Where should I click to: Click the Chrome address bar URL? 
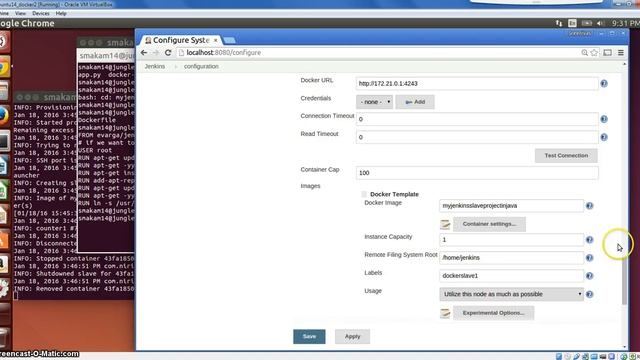point(224,53)
